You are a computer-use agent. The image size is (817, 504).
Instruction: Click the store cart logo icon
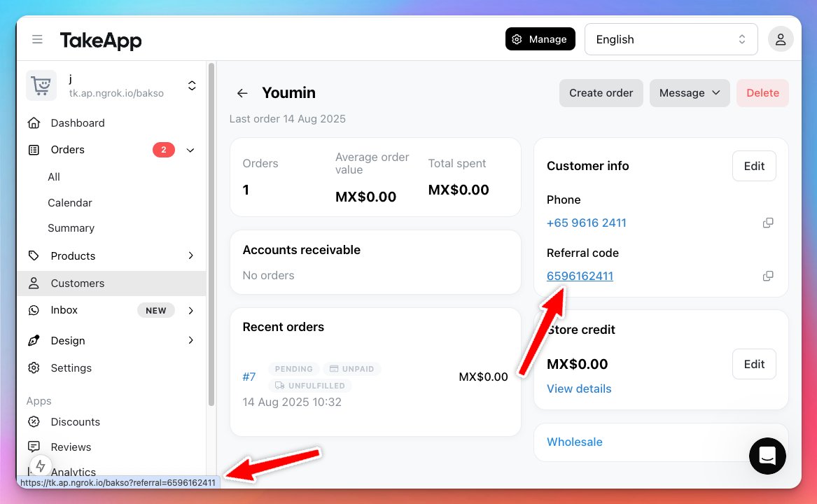(x=41, y=85)
